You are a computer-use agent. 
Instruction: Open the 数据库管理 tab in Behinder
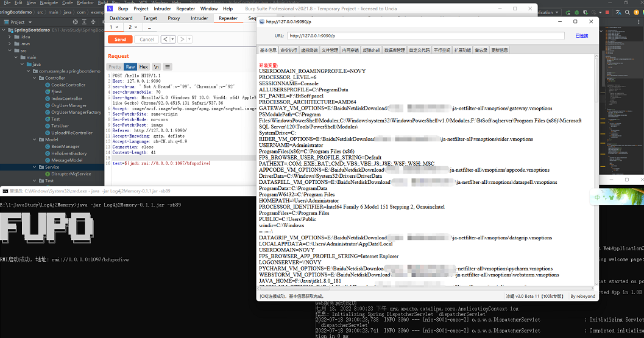(x=395, y=50)
